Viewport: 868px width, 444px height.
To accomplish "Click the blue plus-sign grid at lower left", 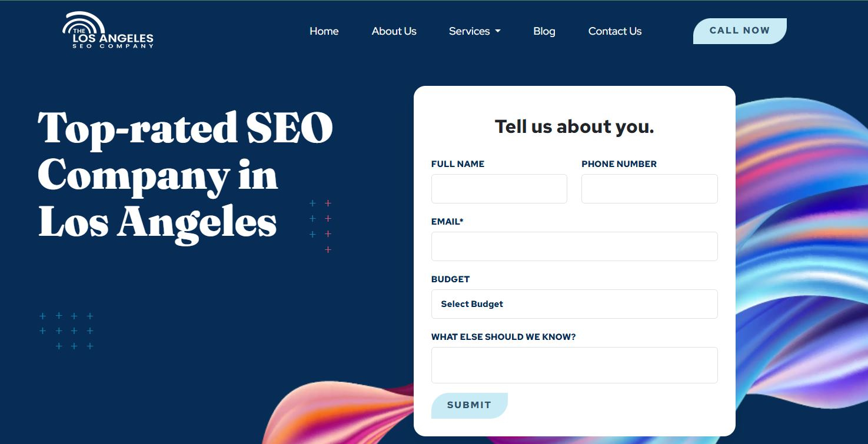I will pos(66,331).
